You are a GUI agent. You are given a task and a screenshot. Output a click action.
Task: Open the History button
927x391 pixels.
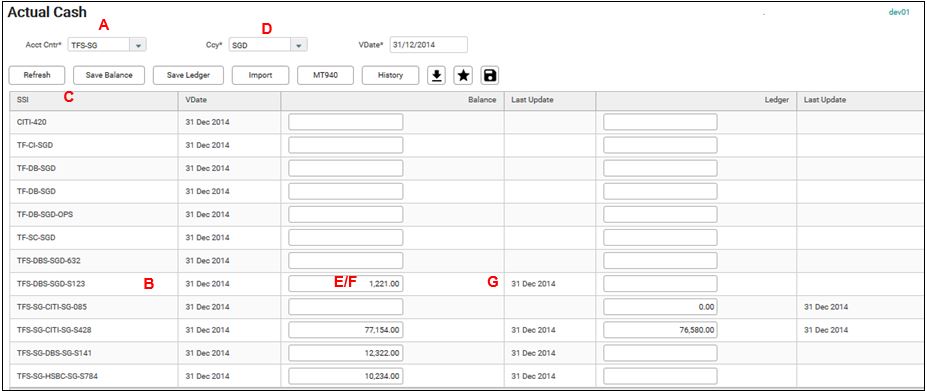390,75
